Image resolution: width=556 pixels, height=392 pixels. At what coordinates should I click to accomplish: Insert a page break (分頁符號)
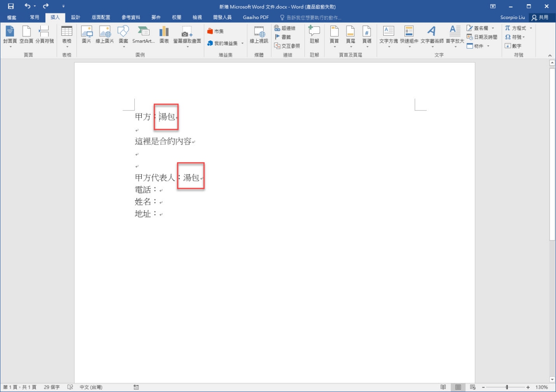[x=44, y=35]
